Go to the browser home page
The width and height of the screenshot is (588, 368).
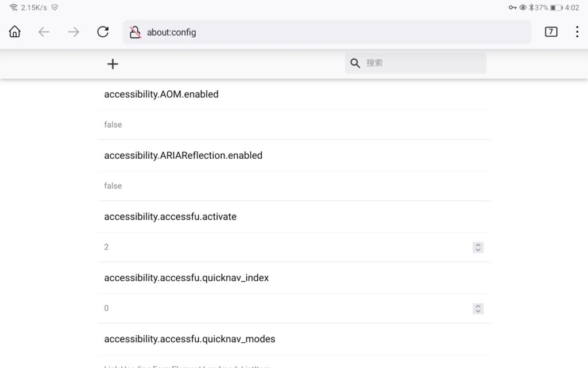(15, 32)
